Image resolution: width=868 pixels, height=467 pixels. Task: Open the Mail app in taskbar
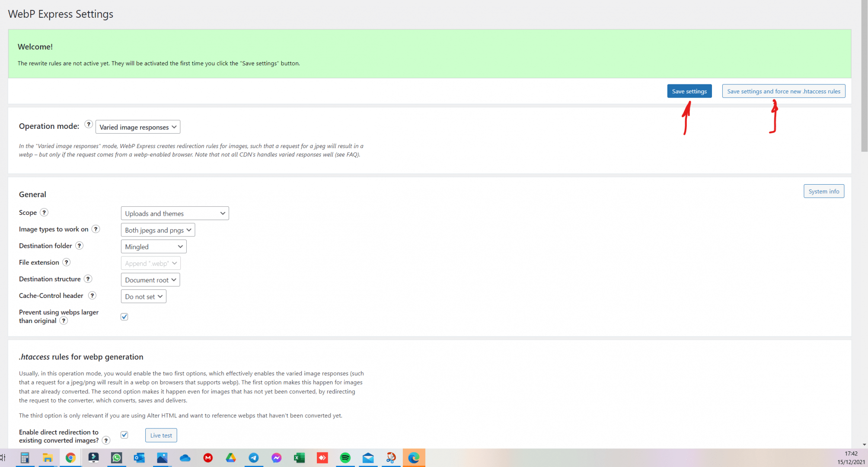pos(368,457)
